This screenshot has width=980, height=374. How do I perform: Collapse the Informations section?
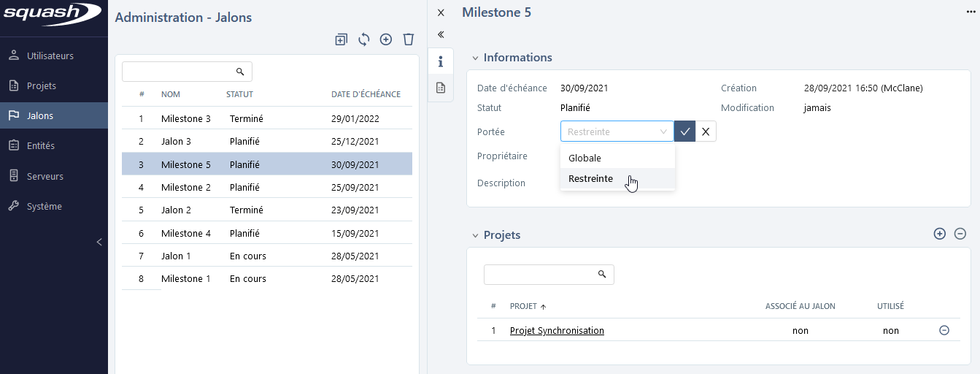click(476, 58)
